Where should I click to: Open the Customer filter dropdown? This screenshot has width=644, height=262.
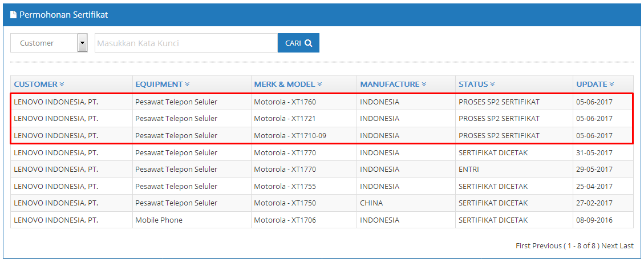(49, 43)
